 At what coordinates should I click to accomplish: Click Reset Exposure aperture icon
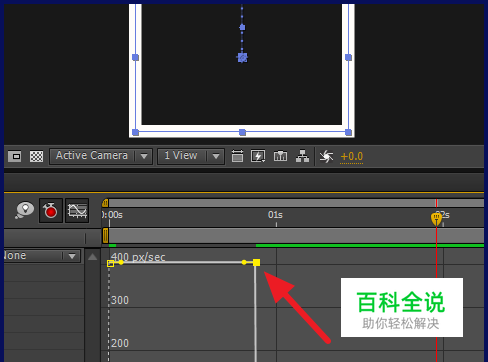(x=326, y=156)
